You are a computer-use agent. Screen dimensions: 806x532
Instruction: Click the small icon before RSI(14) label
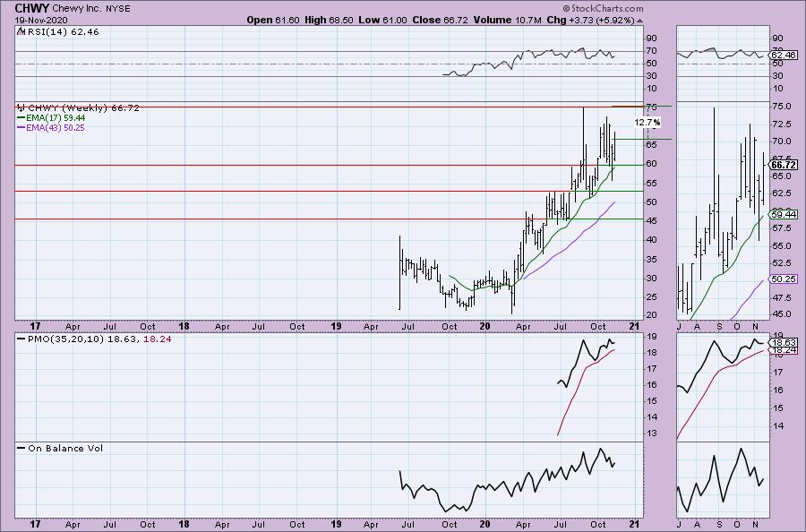pyautogui.click(x=21, y=31)
